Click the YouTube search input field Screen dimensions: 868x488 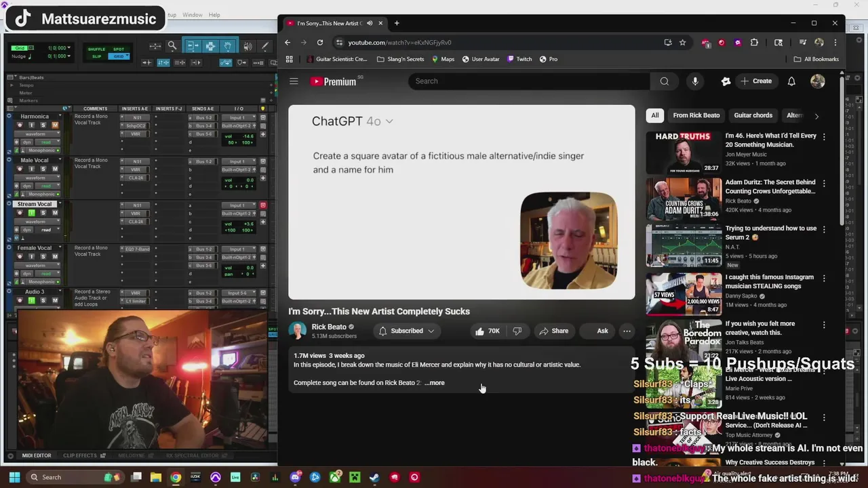(x=529, y=81)
